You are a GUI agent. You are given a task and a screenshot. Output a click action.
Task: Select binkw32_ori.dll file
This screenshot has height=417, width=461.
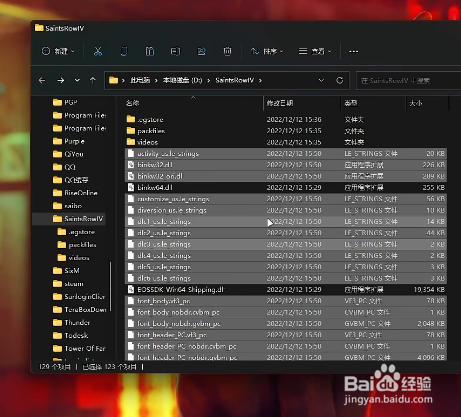pos(286,176)
